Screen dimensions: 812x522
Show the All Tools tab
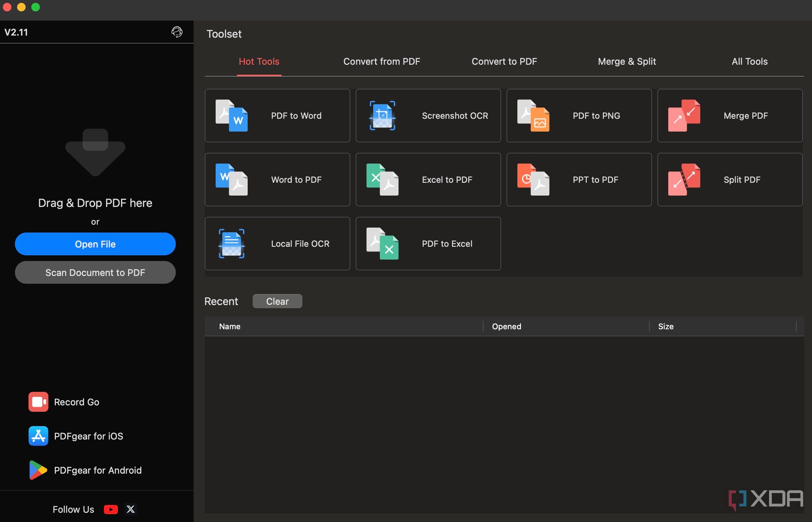pos(749,62)
